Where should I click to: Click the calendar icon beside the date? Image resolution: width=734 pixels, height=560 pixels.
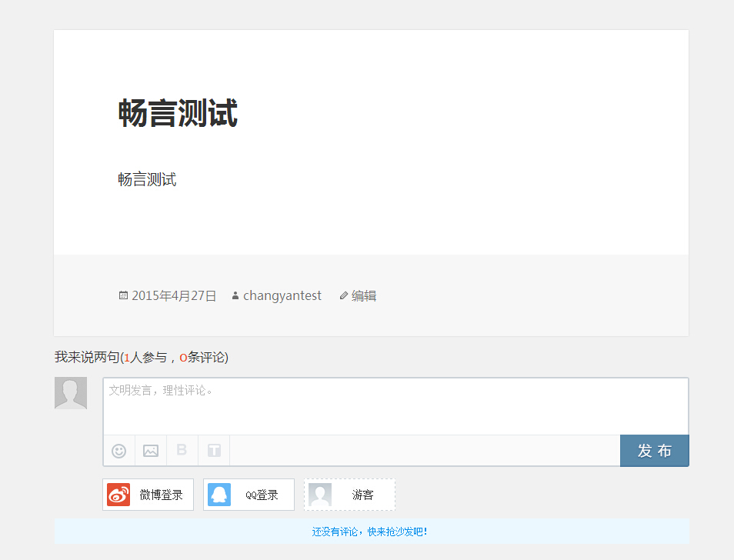tap(123, 295)
